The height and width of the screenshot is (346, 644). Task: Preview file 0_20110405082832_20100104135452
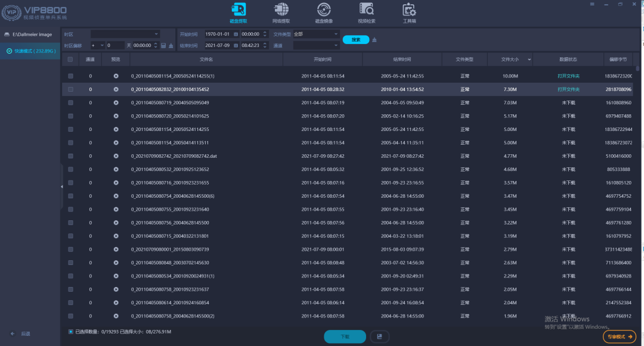[x=116, y=89]
